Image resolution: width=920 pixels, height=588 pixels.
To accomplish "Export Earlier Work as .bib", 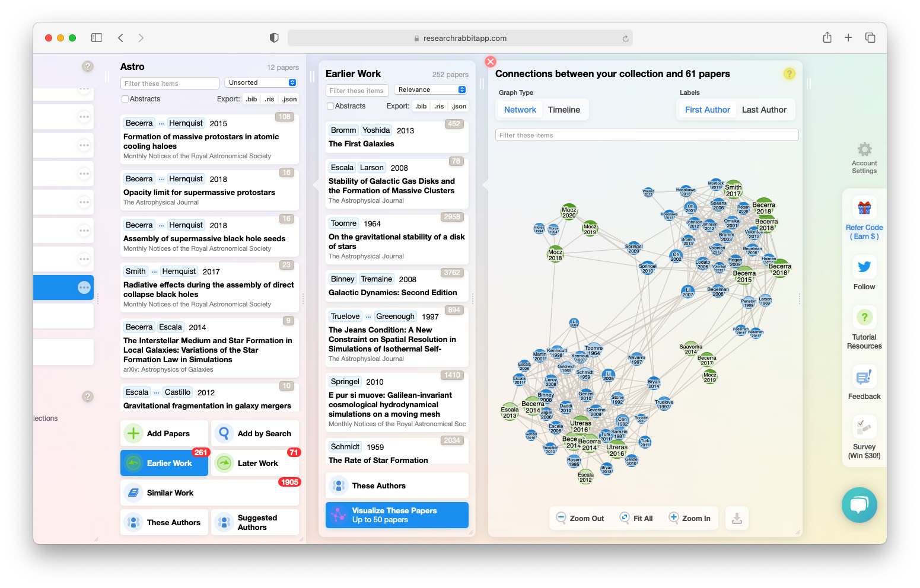I will tap(421, 106).
